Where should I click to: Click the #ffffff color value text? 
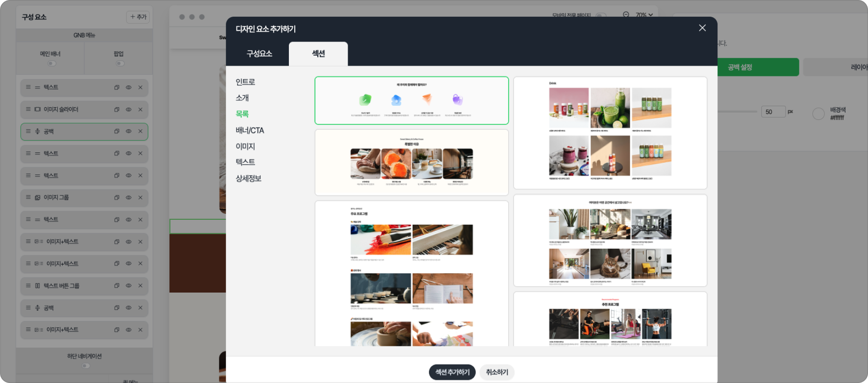[837, 118]
